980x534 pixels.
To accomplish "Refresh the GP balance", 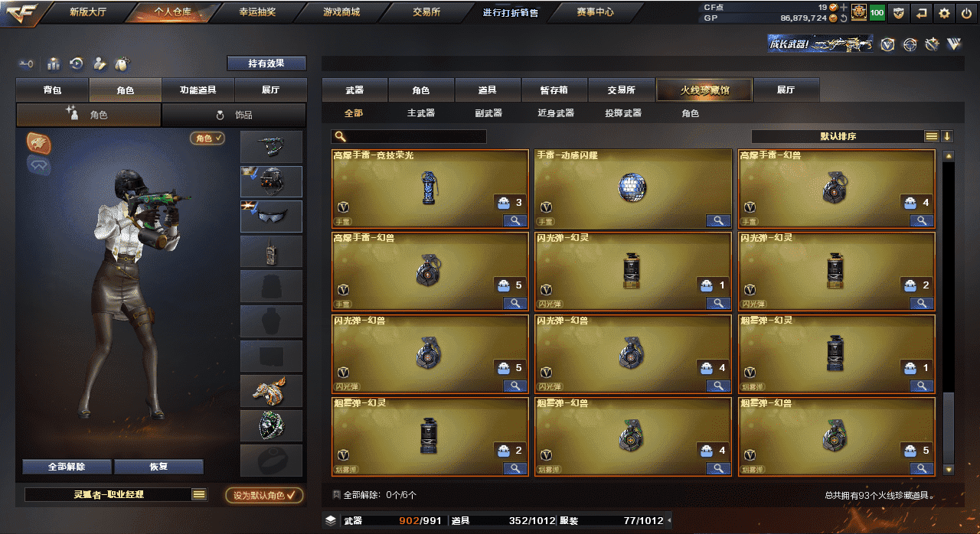I will pos(844,18).
